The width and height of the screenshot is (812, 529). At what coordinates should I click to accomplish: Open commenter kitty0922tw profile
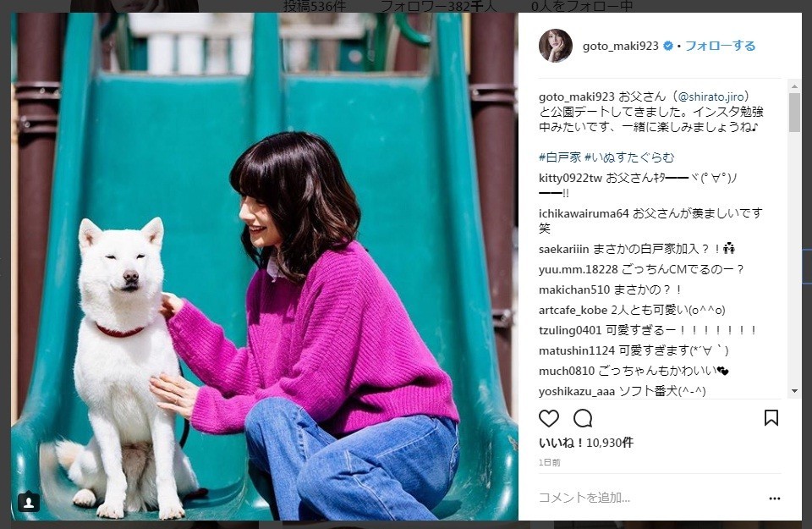coord(570,179)
